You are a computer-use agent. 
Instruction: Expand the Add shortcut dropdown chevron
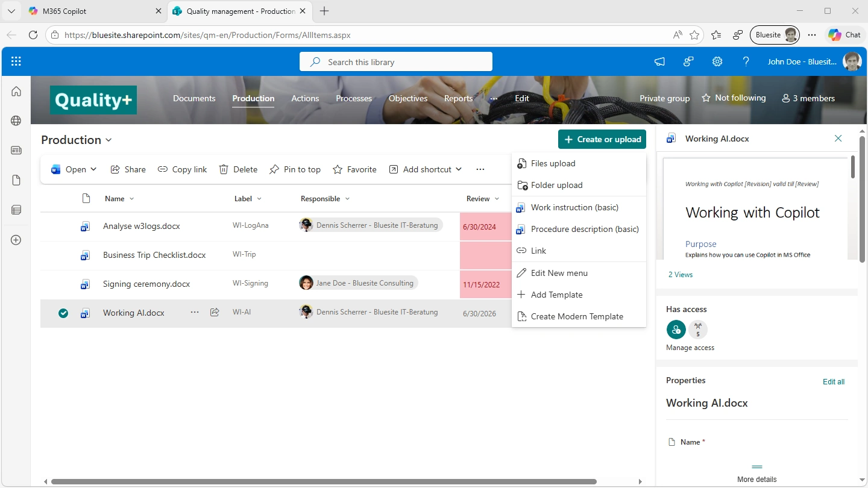tap(459, 169)
